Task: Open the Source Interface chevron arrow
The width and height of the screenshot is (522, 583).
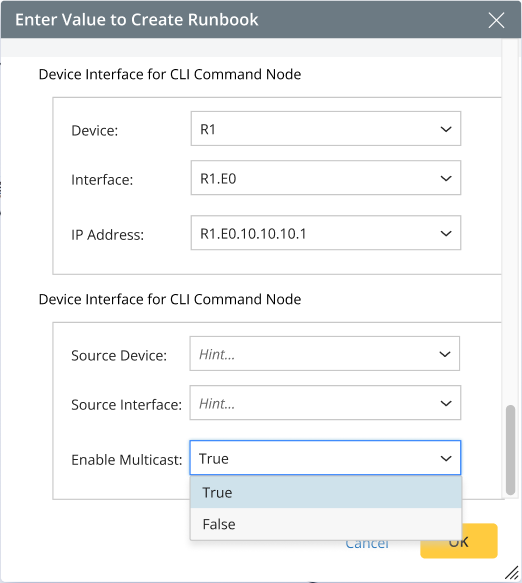Action: [446, 403]
